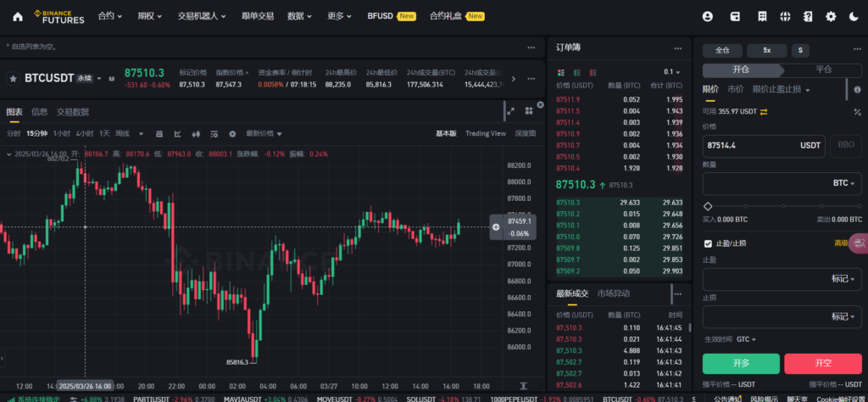Open the wallet icon in header
Image resolution: width=868 pixels, height=402 pixels.
[735, 17]
